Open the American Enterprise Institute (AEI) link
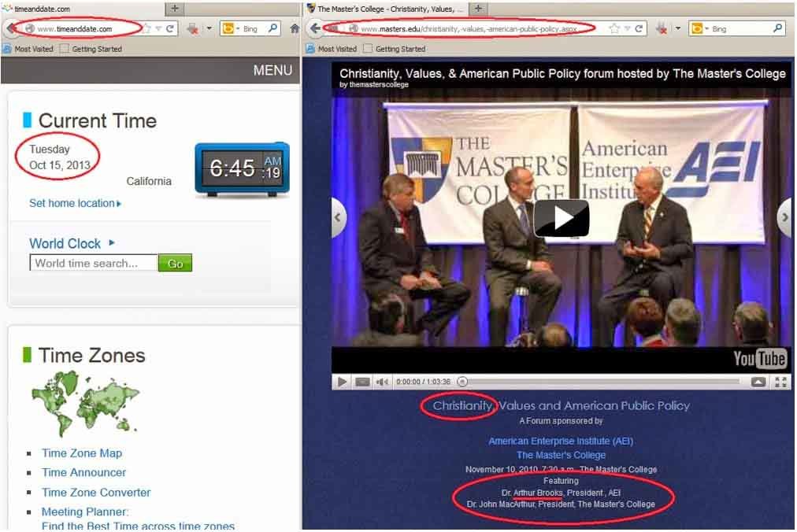The width and height of the screenshot is (797, 532). pyautogui.click(x=562, y=441)
